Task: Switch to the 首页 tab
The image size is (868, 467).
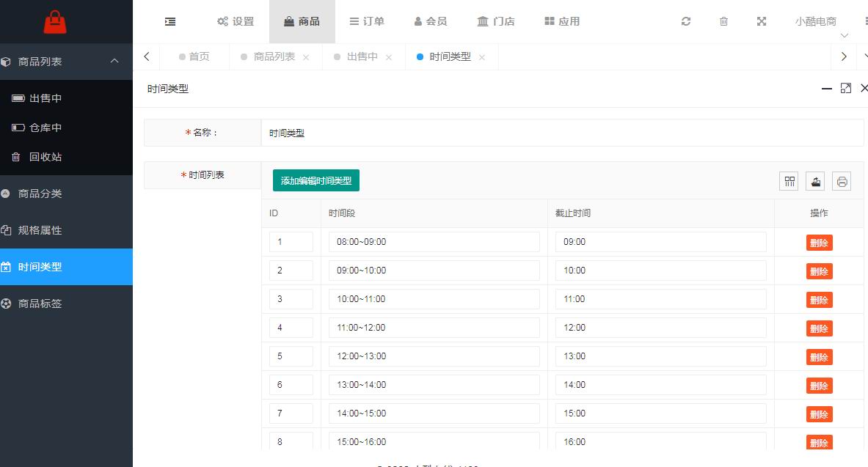Action: [x=194, y=56]
